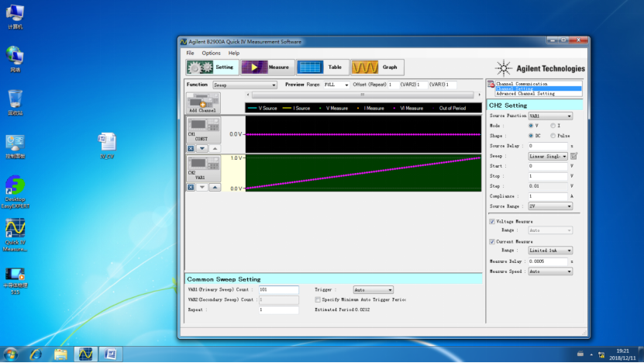Click the preview scrollbar right arrow
644x363 pixels.
[479, 95]
